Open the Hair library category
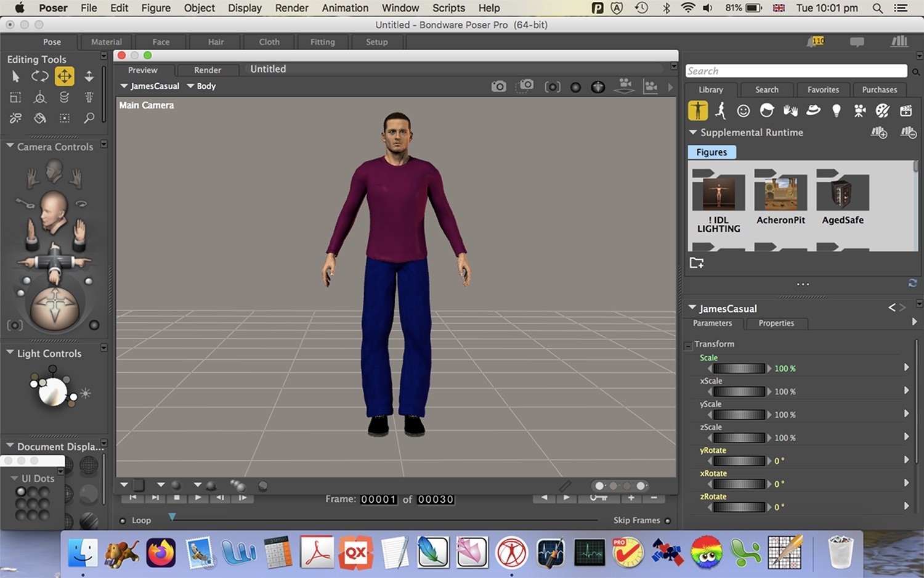This screenshot has height=578, width=924. tap(767, 111)
